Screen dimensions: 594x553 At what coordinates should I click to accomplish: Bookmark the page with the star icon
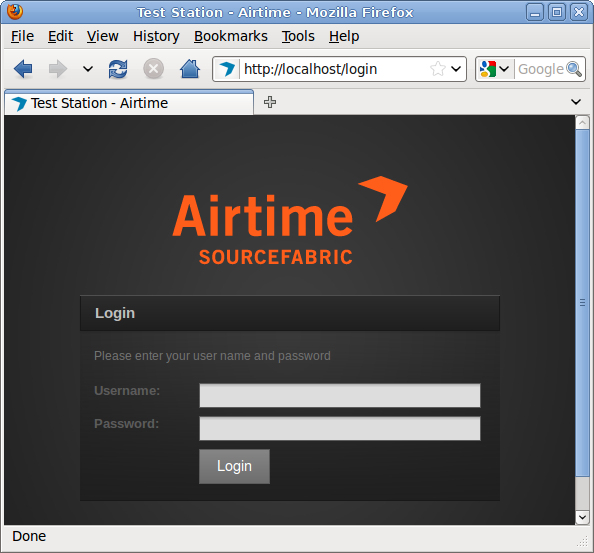click(x=438, y=69)
